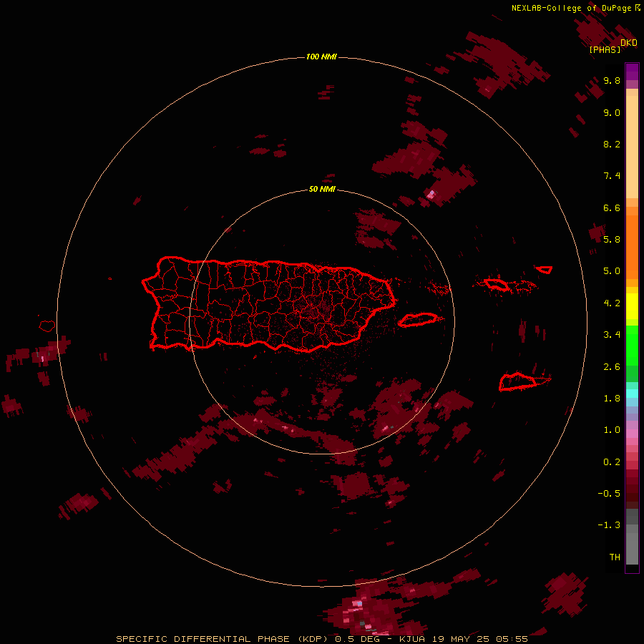This screenshot has height=644, width=644.
Task: Click the St. Croix island outline
Action: click(x=518, y=381)
